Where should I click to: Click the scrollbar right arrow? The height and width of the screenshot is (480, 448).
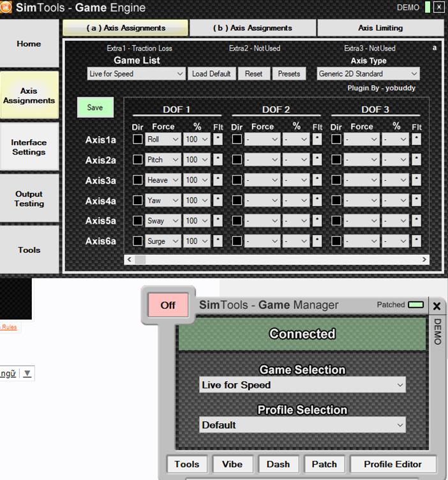pyautogui.click(x=424, y=260)
